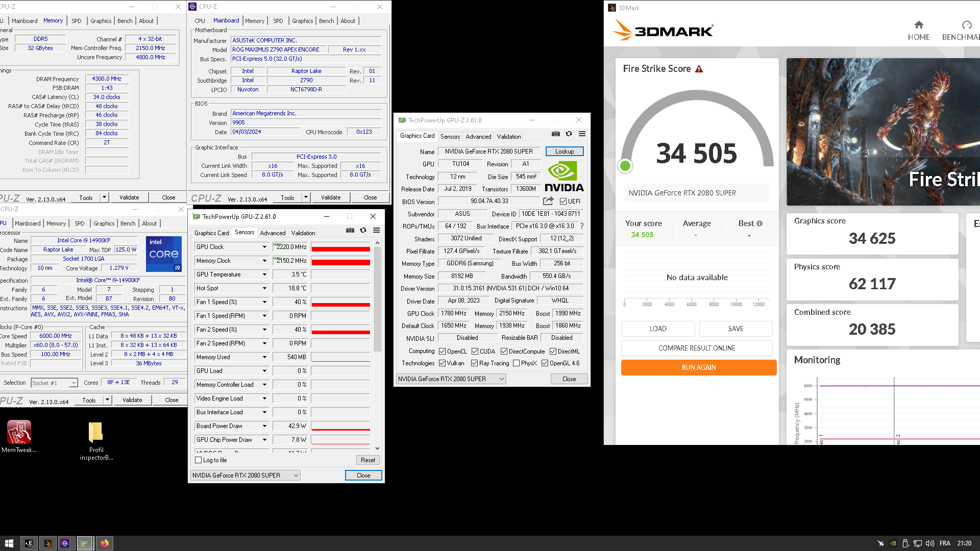Toggle the CUDA checkbox

point(475,351)
